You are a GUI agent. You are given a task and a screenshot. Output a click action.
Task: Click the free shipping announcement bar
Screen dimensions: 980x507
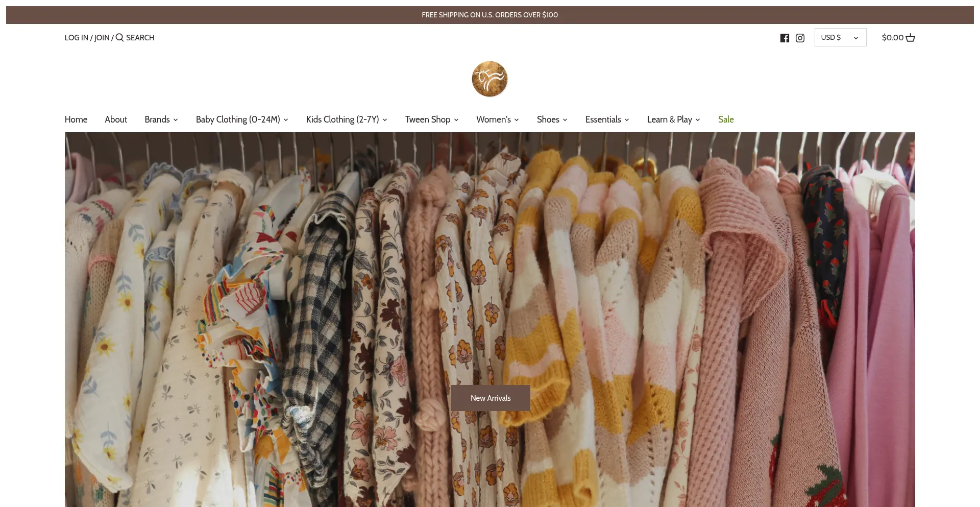(490, 15)
